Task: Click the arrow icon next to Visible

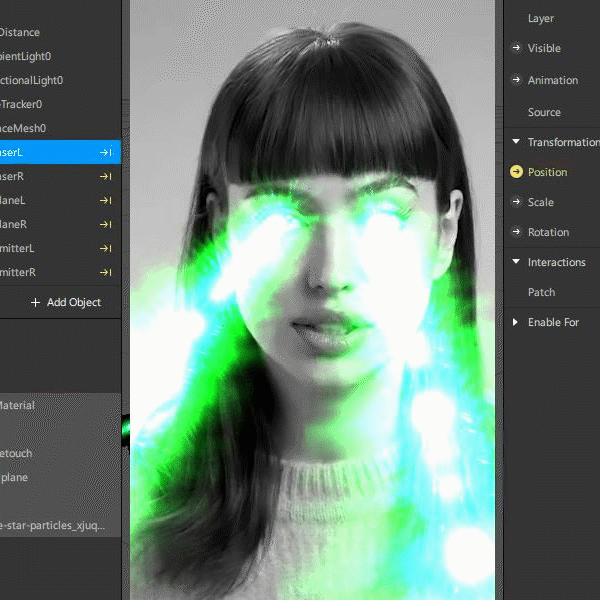Action: click(516, 48)
